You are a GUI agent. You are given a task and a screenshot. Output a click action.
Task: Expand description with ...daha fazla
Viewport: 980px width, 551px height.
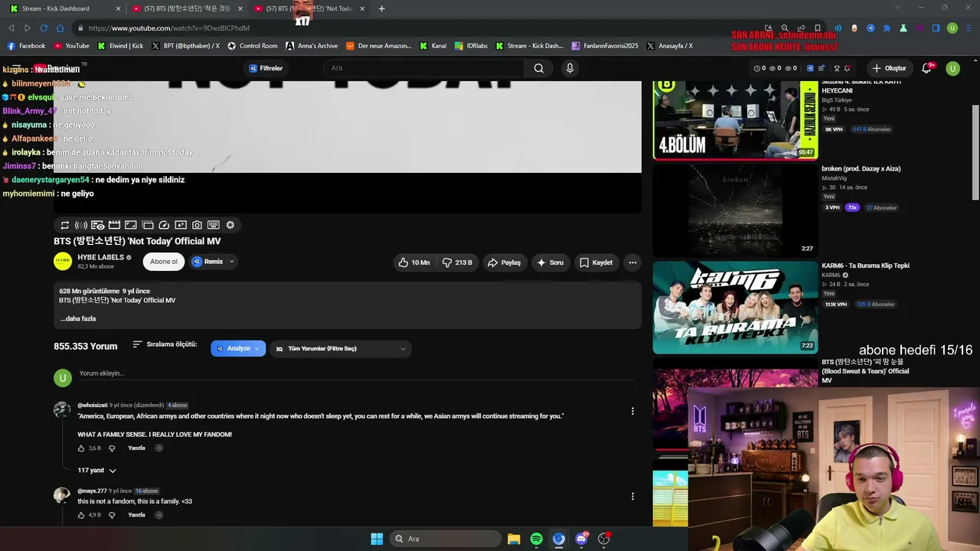(x=78, y=318)
